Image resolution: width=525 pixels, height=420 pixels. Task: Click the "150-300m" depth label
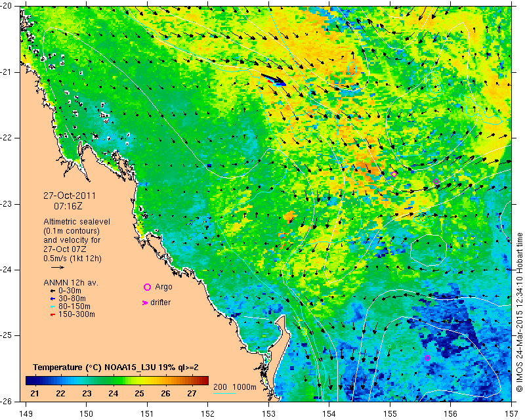76,314
